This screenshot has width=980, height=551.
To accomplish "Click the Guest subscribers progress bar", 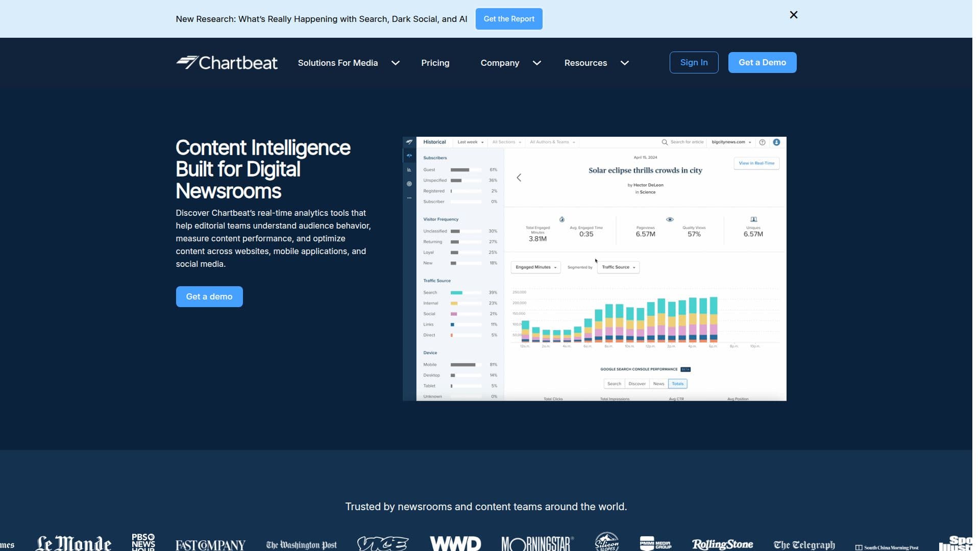I will pyautogui.click(x=466, y=170).
